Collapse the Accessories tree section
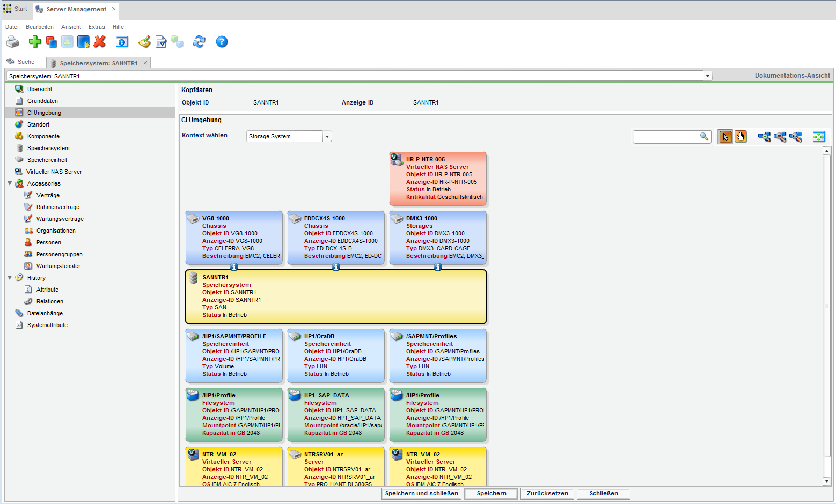The height and width of the screenshot is (504, 836). (10, 183)
